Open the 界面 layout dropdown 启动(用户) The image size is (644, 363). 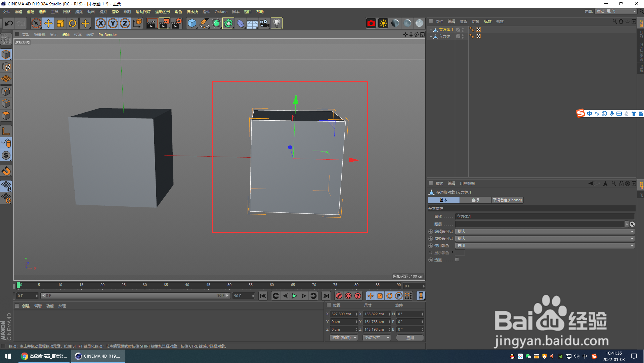tap(616, 11)
